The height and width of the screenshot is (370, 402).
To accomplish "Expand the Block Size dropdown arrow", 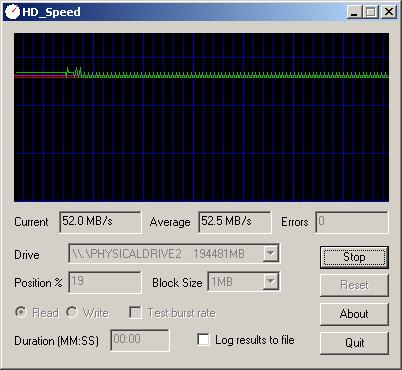I will click(271, 282).
